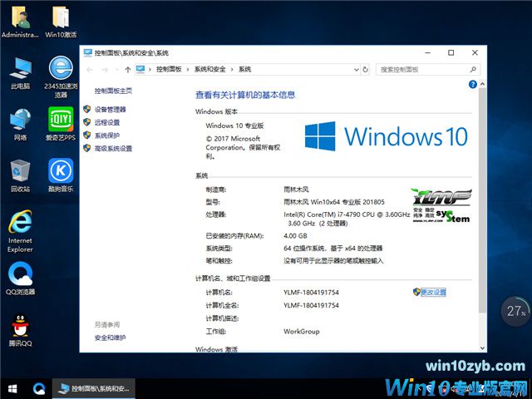This screenshot has width=532, height=399.
Task: Click the WorkGroup value text
Action: click(301, 331)
